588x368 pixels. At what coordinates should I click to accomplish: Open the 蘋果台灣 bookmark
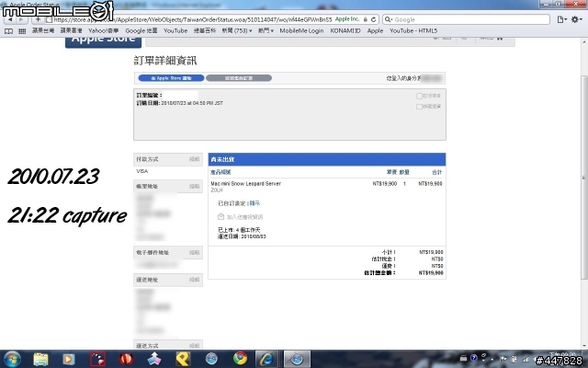(43, 30)
